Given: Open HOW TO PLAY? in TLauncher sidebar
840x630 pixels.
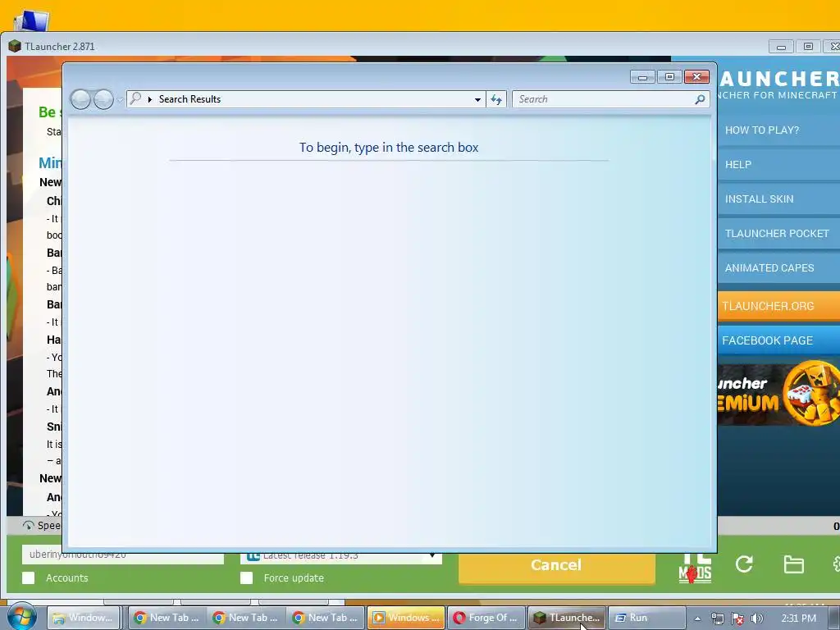Looking at the screenshot, I should (778, 130).
